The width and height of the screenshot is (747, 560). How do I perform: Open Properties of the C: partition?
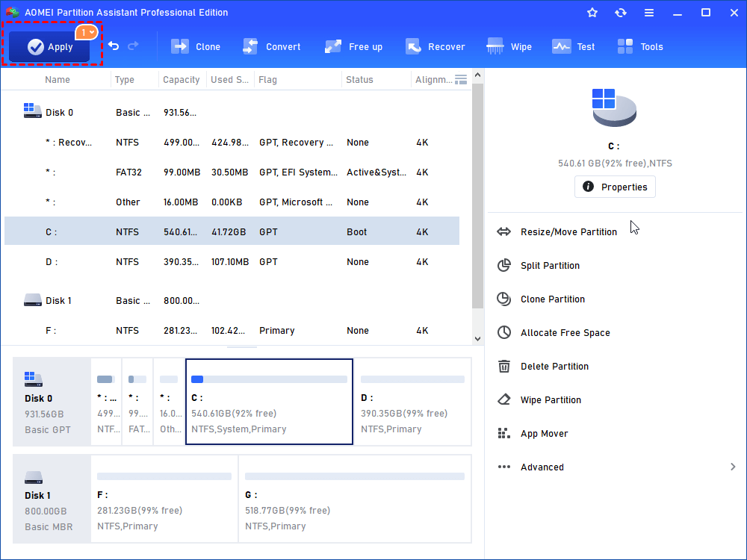click(x=615, y=187)
